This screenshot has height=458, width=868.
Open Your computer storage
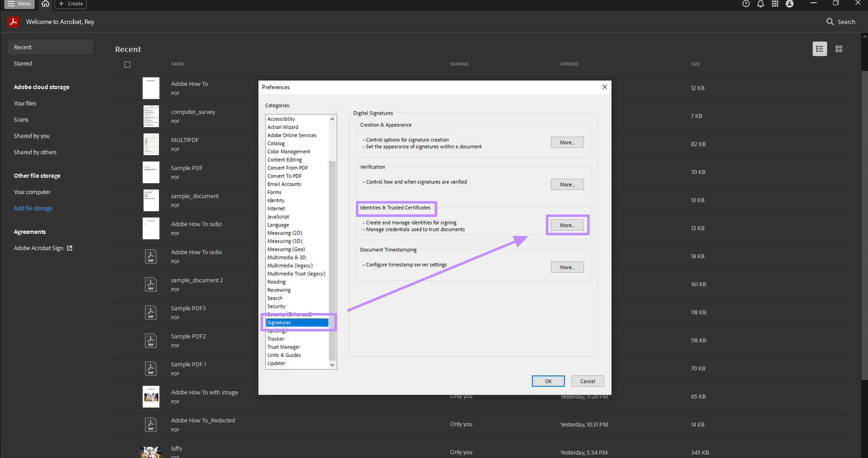[32, 192]
